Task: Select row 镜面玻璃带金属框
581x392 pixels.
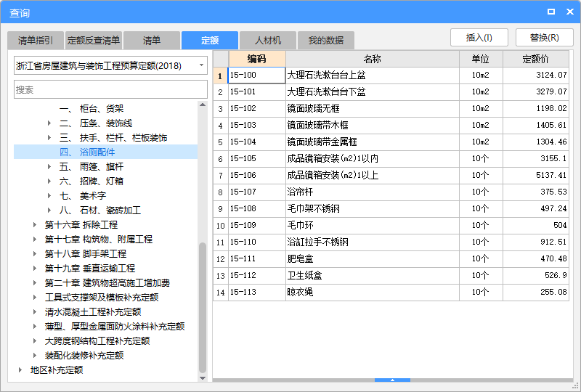Action: (391, 142)
